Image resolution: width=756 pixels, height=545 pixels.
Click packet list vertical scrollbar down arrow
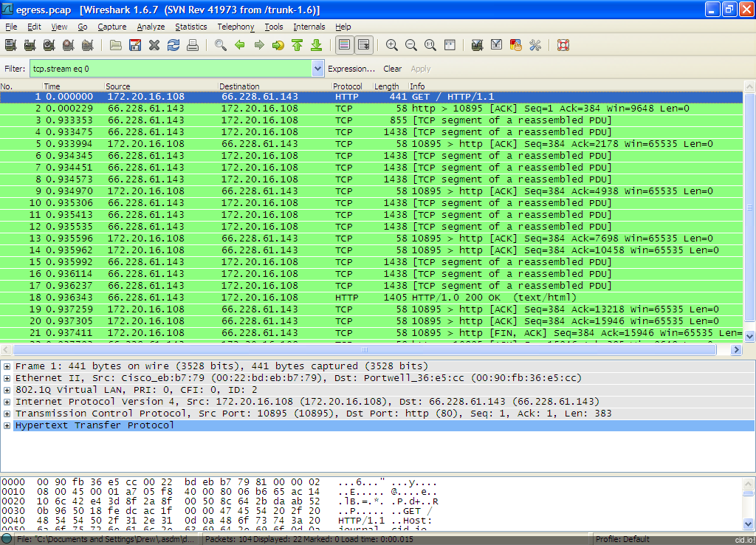tap(749, 336)
